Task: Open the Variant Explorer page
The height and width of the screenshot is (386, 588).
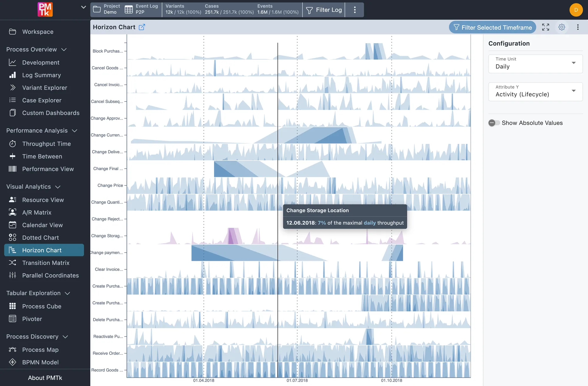Action: (x=44, y=88)
